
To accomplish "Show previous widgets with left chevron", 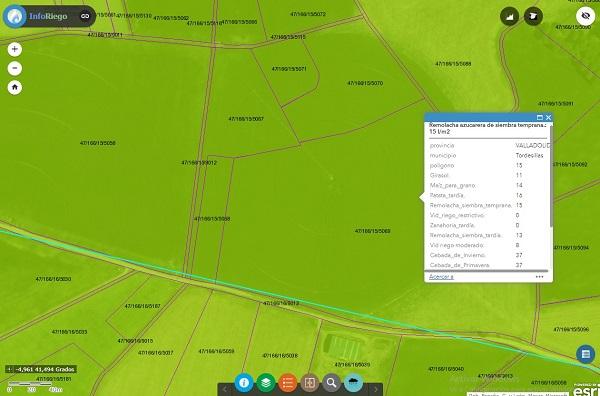I will [225, 389].
